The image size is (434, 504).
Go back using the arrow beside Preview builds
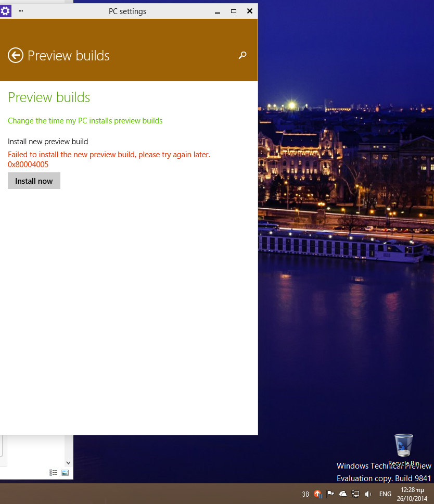pyautogui.click(x=16, y=55)
